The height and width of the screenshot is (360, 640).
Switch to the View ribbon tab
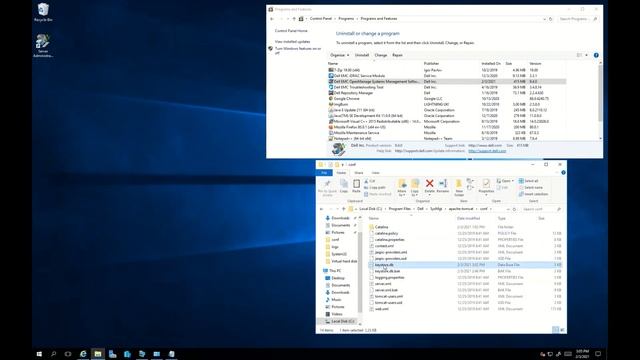click(376, 173)
